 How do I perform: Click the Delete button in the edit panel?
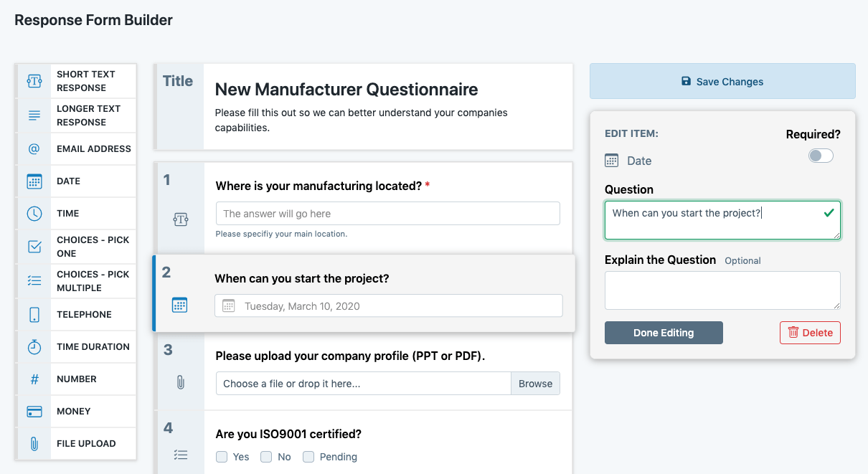(x=810, y=333)
